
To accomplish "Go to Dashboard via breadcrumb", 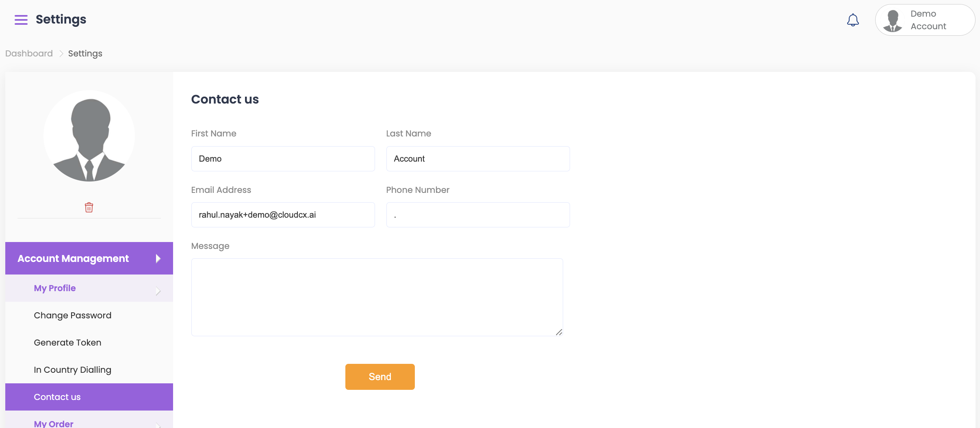I will pos(29,54).
